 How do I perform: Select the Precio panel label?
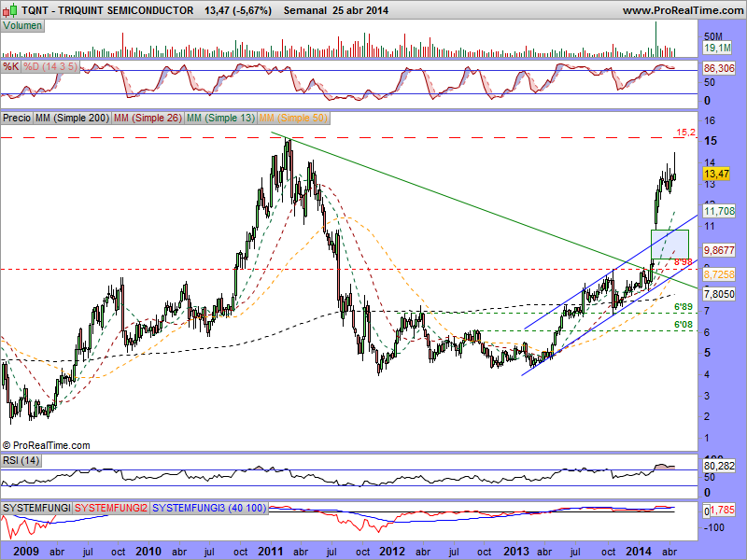(x=17, y=118)
